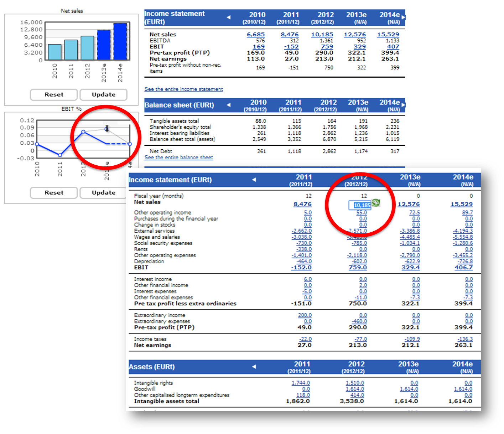This screenshot has width=504, height=434.
Task: Click the 2014e EBIT value 406.7
Action: (463, 268)
